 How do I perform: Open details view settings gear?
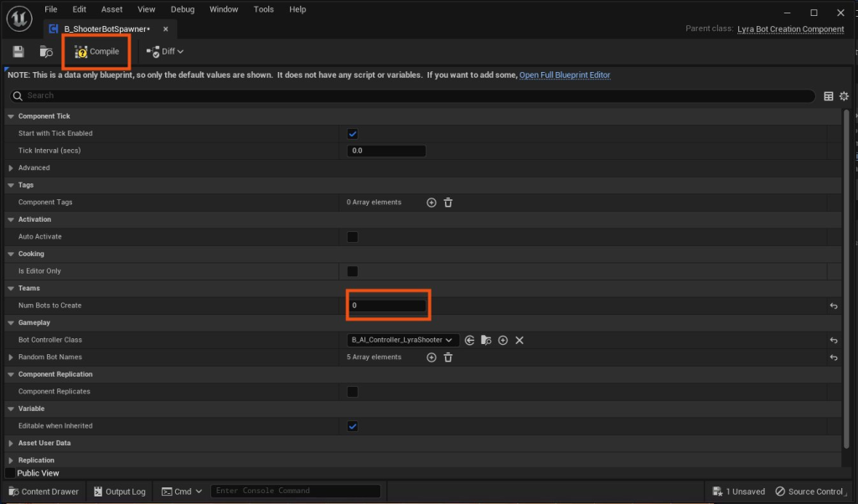click(844, 96)
